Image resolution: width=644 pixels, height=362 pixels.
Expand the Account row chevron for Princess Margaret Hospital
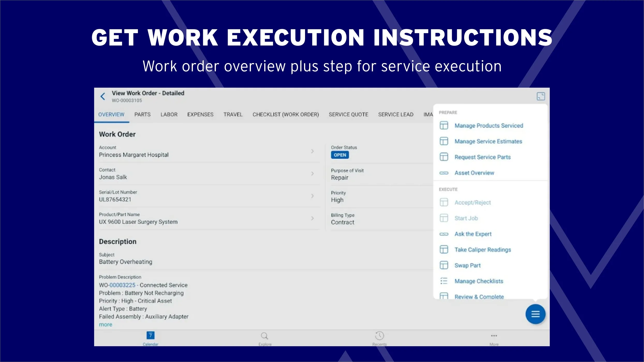[x=313, y=151]
